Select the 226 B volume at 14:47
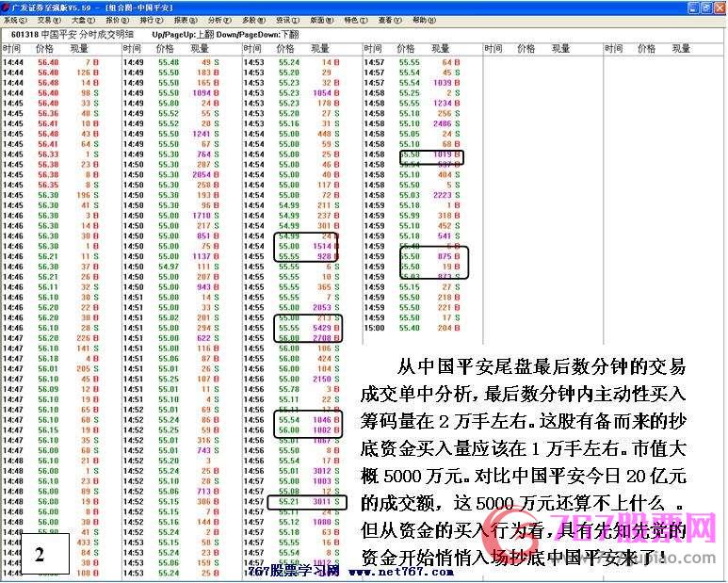Viewport: 728px width, 583px height. (x=88, y=338)
